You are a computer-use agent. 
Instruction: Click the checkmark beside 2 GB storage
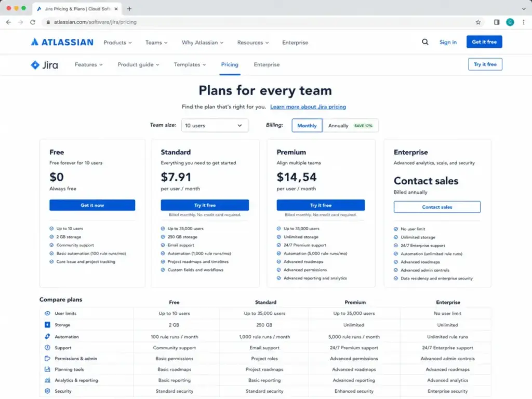point(51,237)
